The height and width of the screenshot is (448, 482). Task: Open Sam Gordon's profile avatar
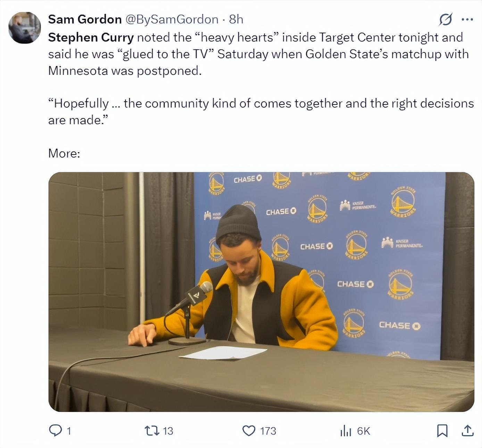(24, 28)
